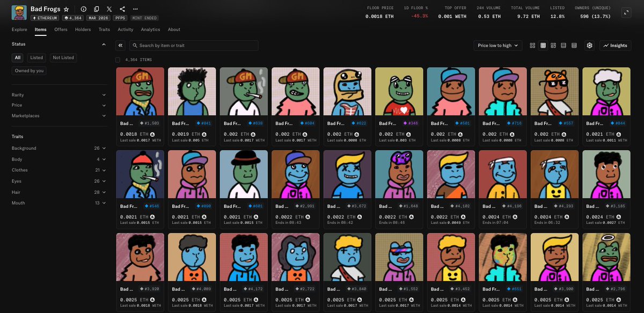Click the floor price value 0.0018 ETH
Image resolution: width=644 pixels, height=313 pixels.
(380, 16)
